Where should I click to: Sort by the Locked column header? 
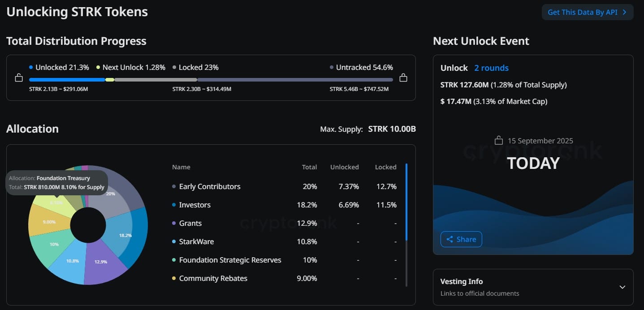point(385,167)
